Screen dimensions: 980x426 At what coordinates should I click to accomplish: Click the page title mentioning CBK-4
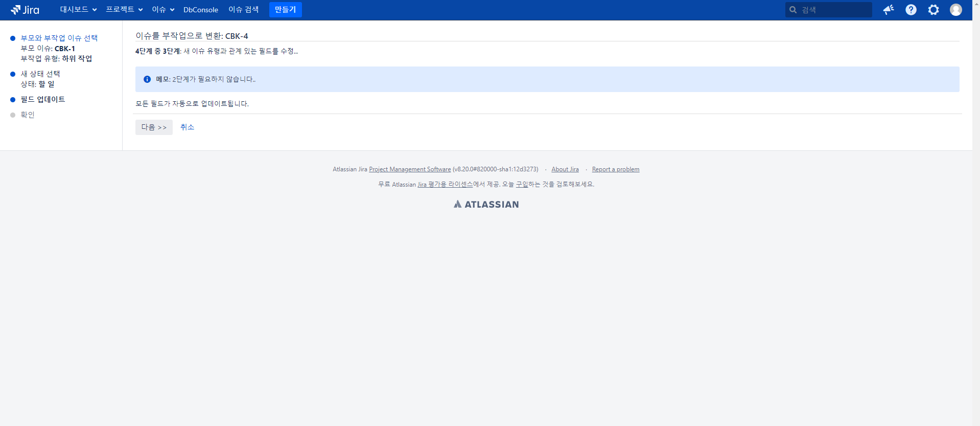click(x=192, y=36)
